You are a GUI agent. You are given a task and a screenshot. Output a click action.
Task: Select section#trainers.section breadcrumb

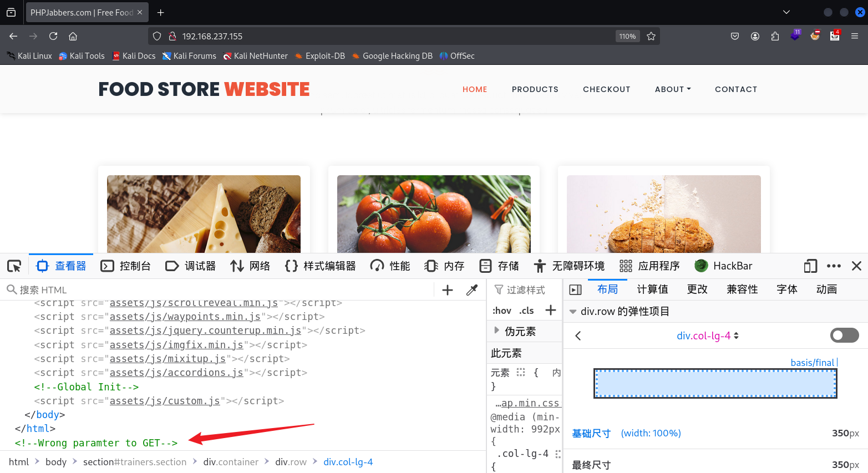(x=135, y=462)
